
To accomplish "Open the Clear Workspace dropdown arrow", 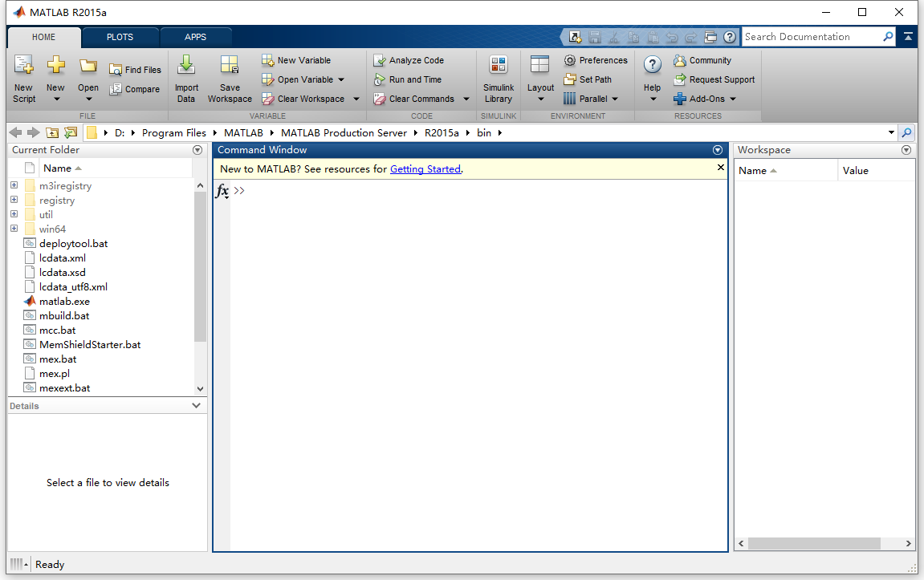I will pyautogui.click(x=356, y=99).
